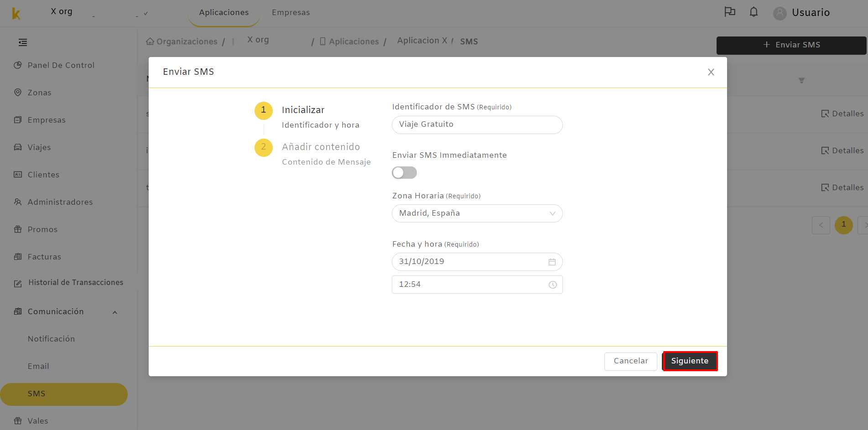This screenshot has height=430, width=868.
Task: Open the calendar icon in date field
Action: 552,262
